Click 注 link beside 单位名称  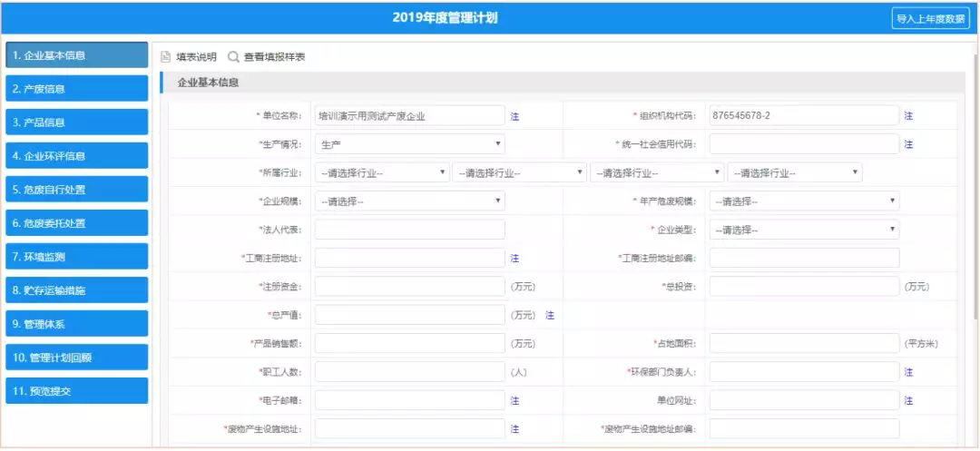[x=514, y=116]
